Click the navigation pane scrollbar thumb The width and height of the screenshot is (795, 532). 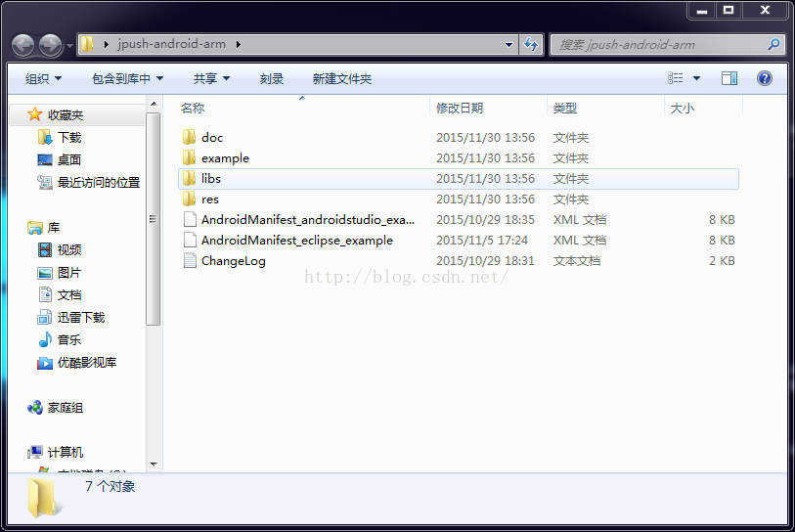tap(154, 219)
